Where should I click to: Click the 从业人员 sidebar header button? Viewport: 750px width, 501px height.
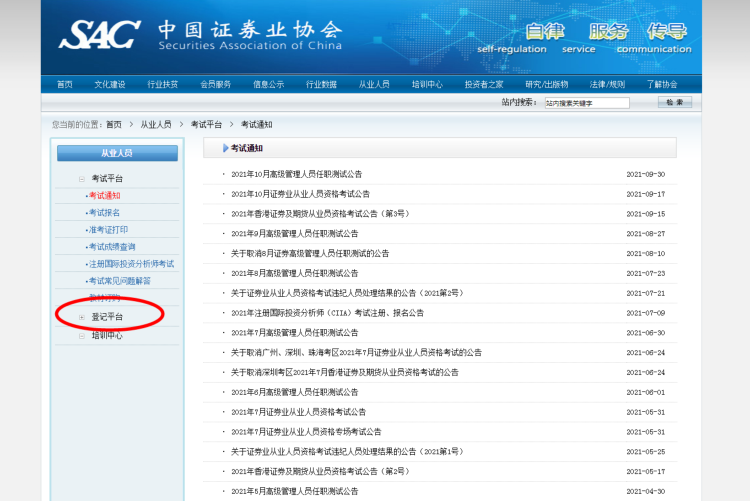pos(117,153)
